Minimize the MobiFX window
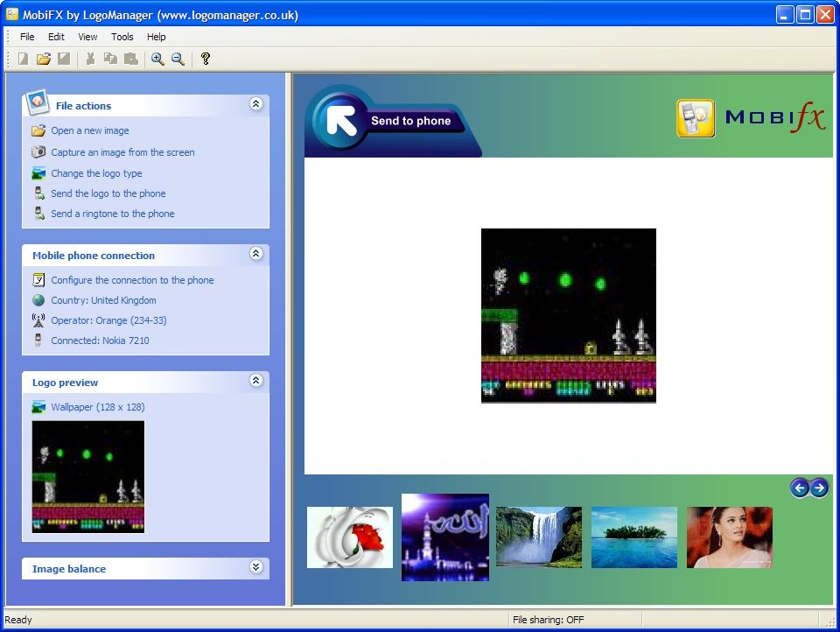Screen dimensions: 840x632 coord(785,15)
